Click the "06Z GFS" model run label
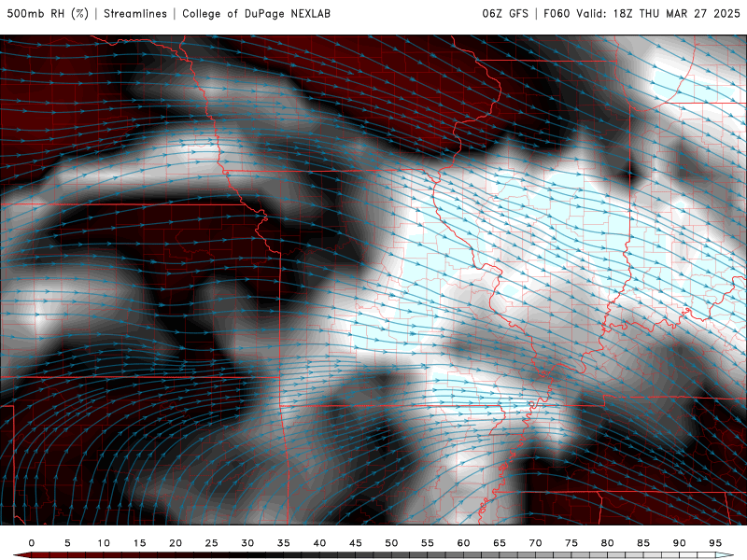 [x=505, y=14]
